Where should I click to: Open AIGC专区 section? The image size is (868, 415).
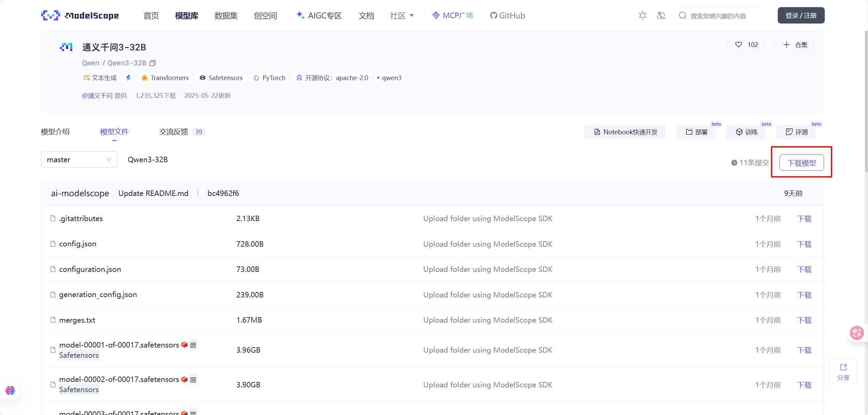pos(319,16)
